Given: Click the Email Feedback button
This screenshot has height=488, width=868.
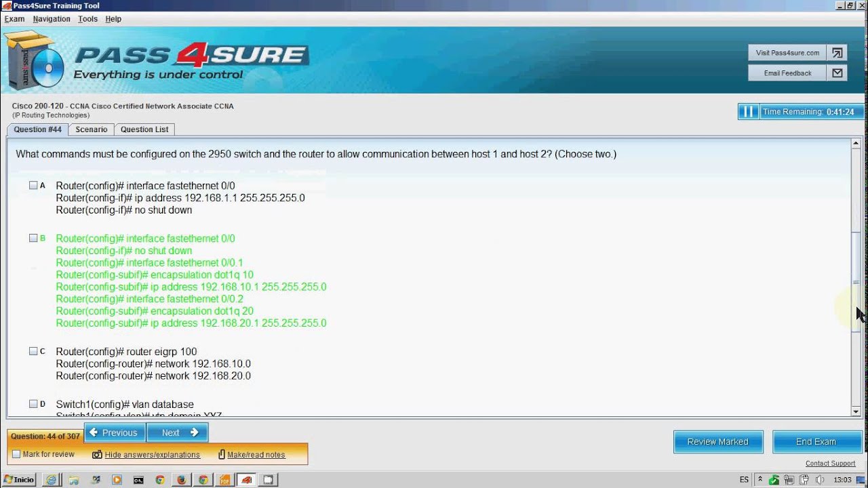Looking at the screenshot, I should click(x=787, y=73).
